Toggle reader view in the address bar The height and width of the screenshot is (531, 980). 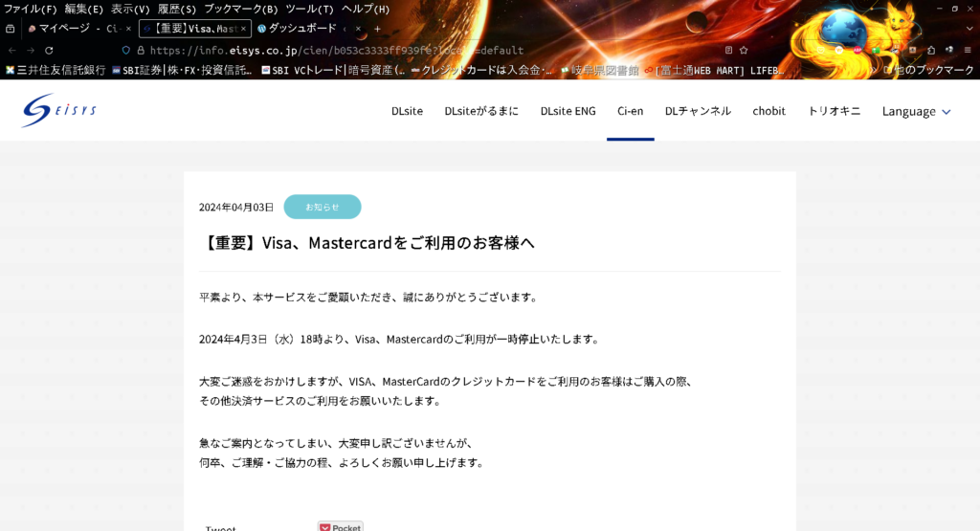pos(728,50)
